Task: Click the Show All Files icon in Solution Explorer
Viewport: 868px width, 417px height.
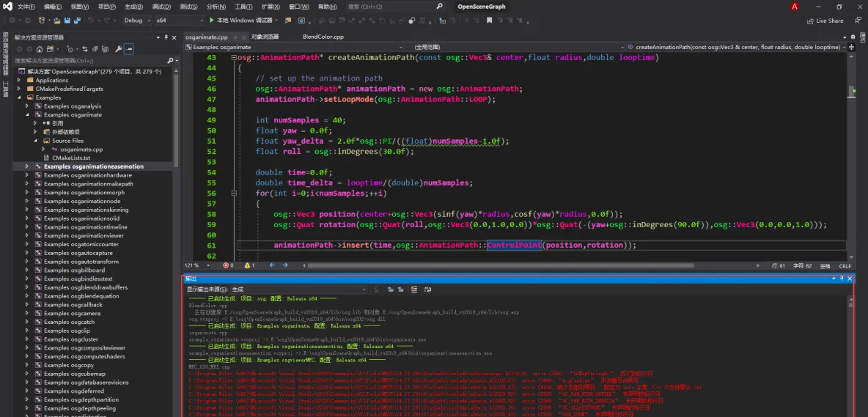Action: (105, 48)
